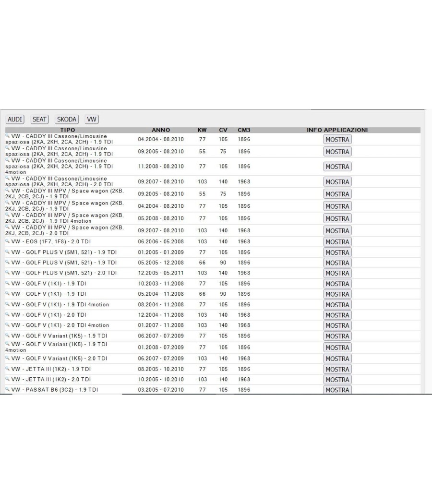Click the date range '12.2005 - 05.2011'
The image size is (432, 504).
[x=161, y=273]
